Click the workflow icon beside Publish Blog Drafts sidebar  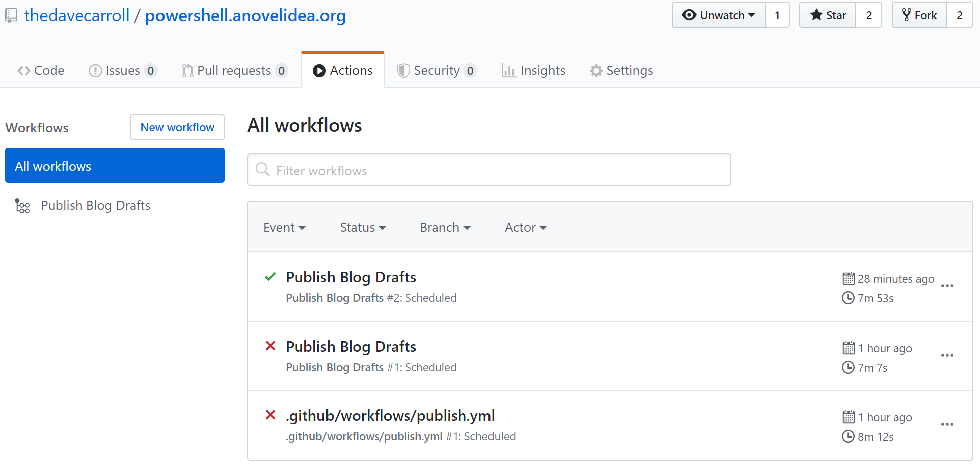coord(22,206)
